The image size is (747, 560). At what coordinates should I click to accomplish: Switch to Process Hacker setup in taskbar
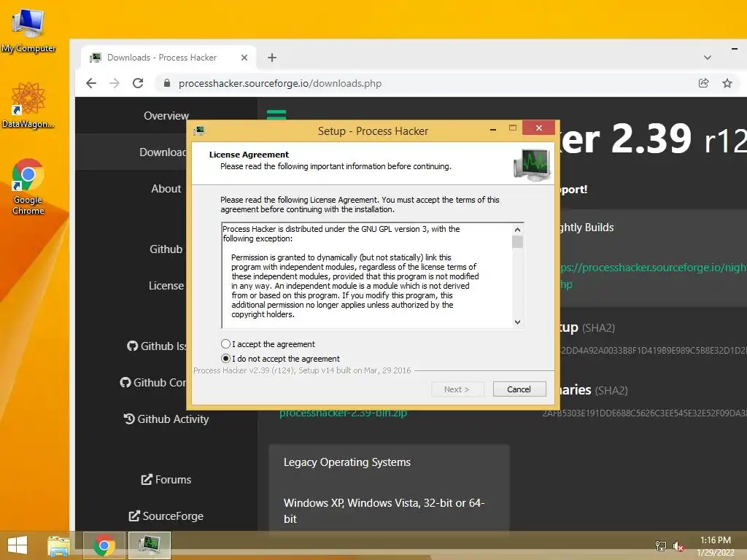coord(150,545)
